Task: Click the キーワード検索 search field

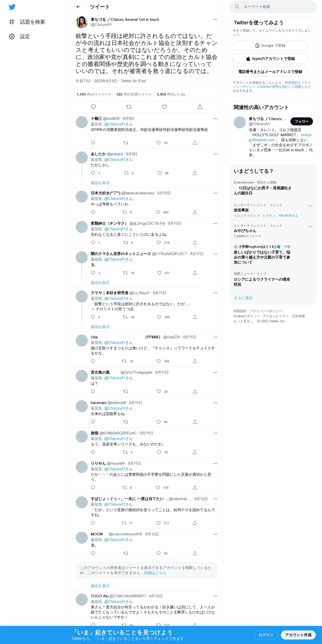Action: click(273, 7)
